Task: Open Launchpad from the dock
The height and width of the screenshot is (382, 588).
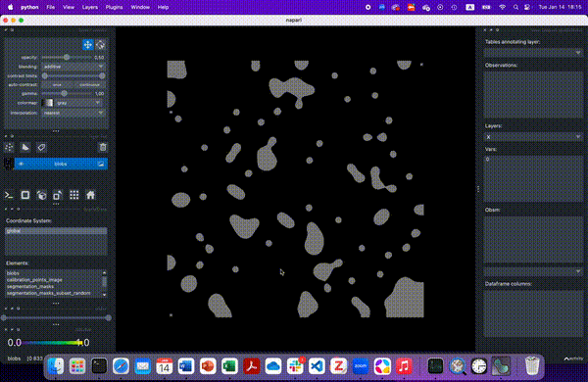Action: tap(77, 366)
